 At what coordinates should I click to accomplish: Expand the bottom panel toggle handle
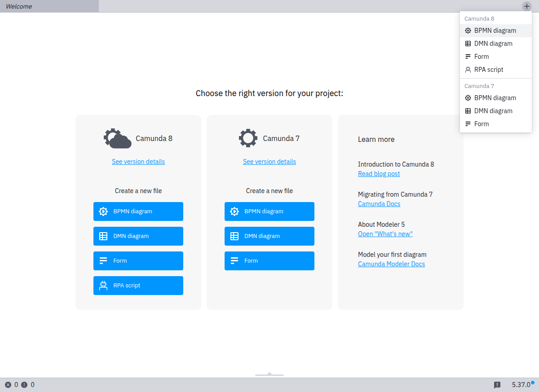(x=269, y=374)
